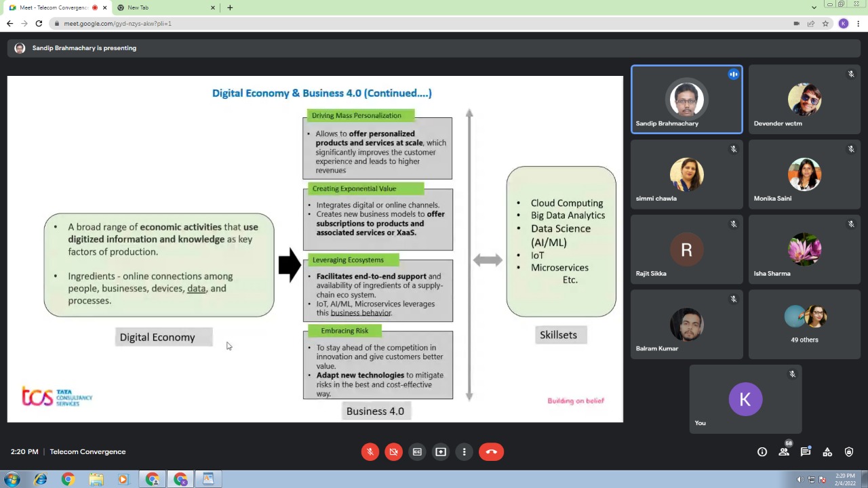
Task: Open the meeting details info icon
Action: point(762,452)
